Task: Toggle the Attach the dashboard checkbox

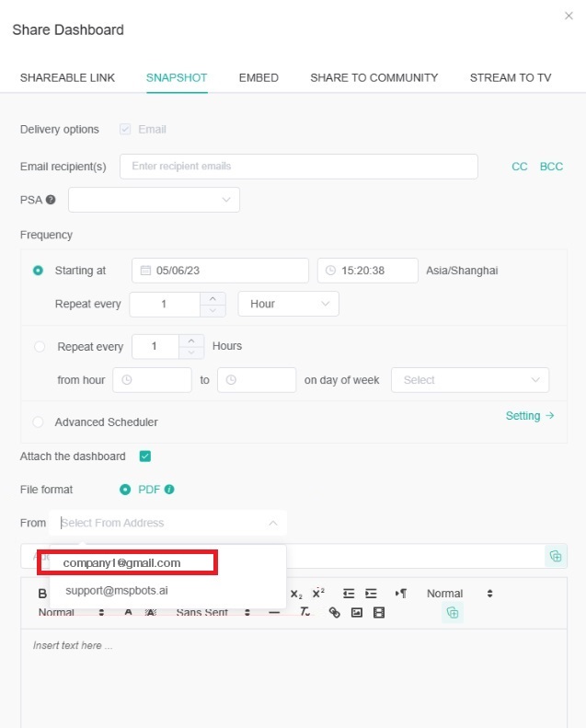Action: click(145, 456)
